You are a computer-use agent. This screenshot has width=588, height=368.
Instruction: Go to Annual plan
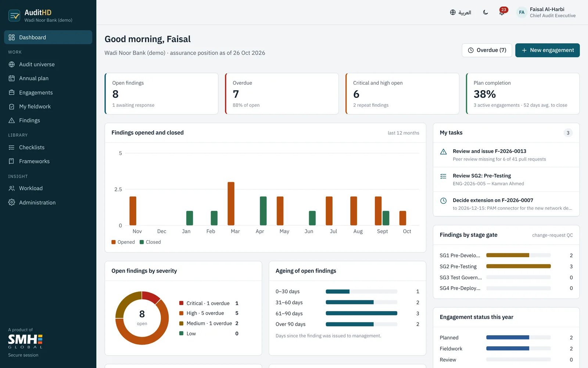(48, 78)
